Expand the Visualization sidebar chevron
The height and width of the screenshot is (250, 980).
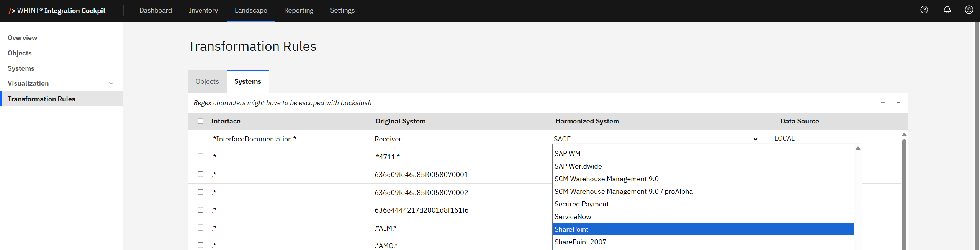point(111,83)
